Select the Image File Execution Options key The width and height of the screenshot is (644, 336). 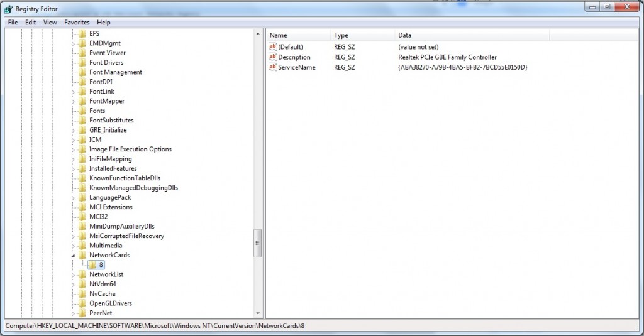130,149
